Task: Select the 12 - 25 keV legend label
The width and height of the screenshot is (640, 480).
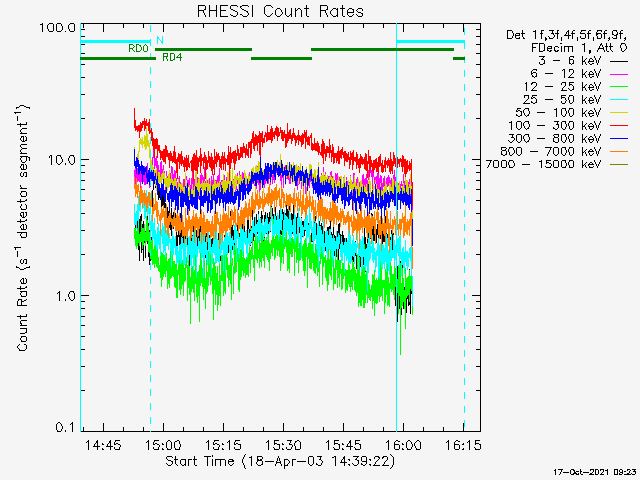Action: click(562, 86)
